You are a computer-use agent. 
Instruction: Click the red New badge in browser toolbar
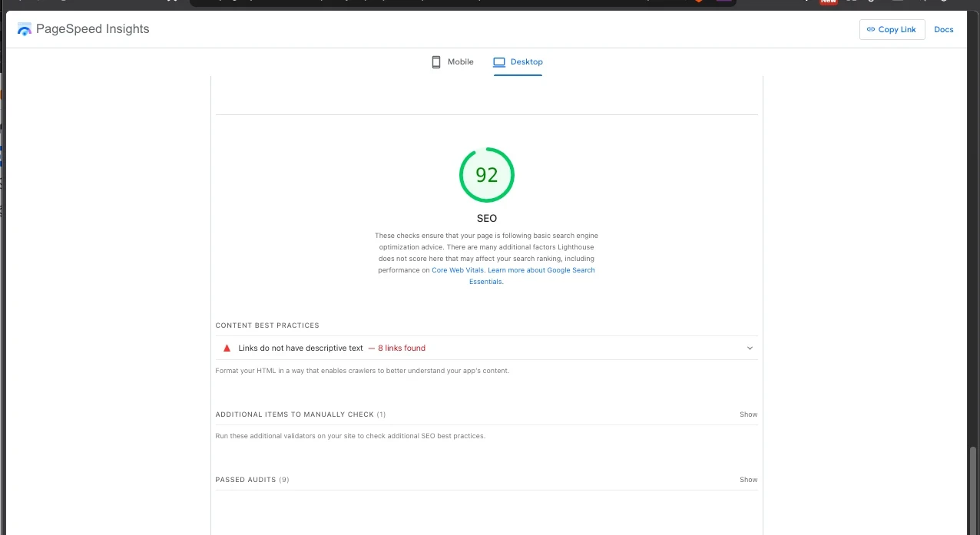point(828,2)
